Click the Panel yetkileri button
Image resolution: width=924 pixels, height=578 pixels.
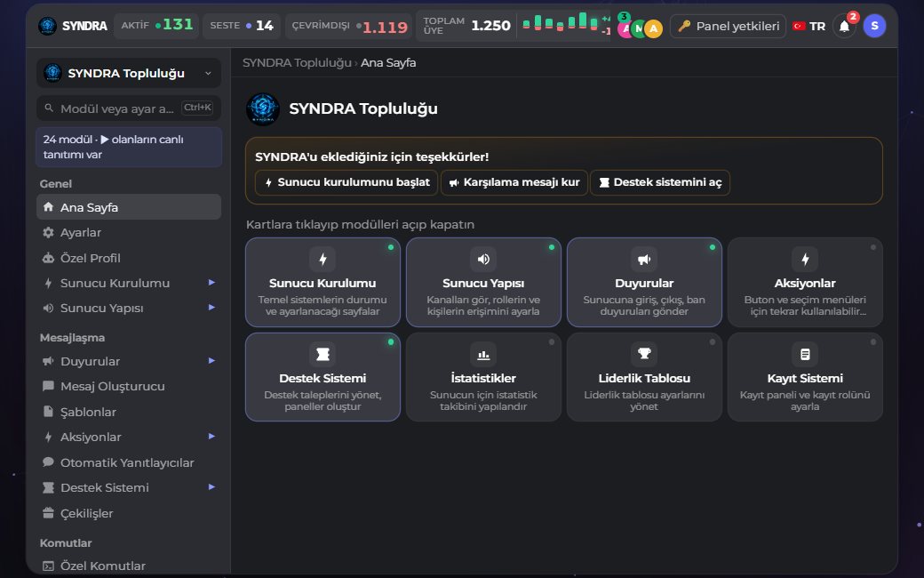(x=728, y=26)
